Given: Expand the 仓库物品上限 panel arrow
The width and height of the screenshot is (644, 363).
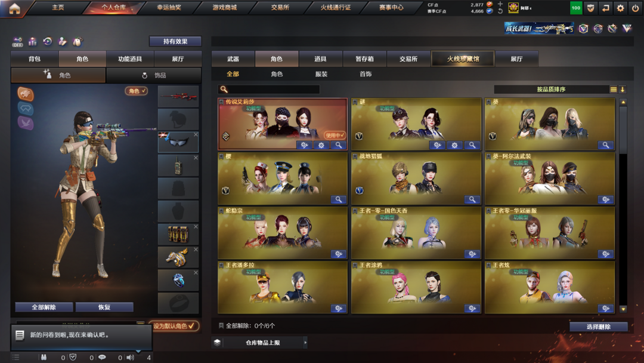Looking at the screenshot, I should pos(305,343).
